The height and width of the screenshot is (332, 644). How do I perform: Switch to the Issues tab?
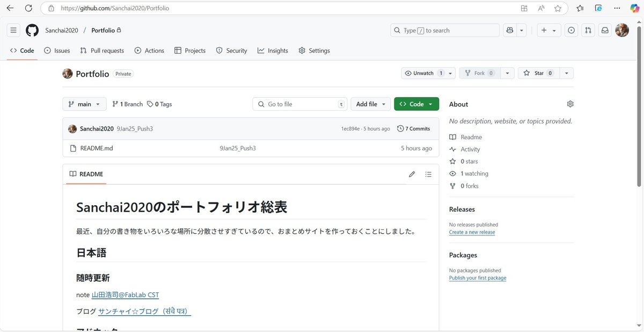coord(57,50)
